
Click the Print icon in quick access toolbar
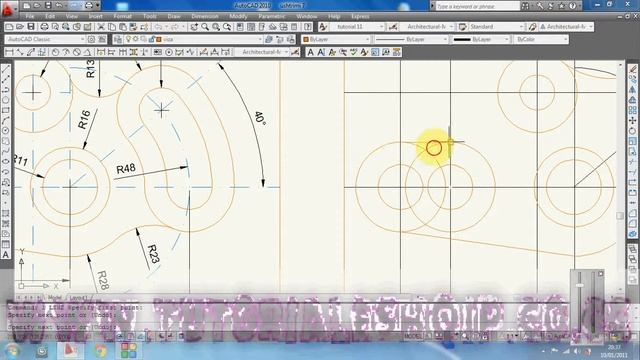coord(89,6)
